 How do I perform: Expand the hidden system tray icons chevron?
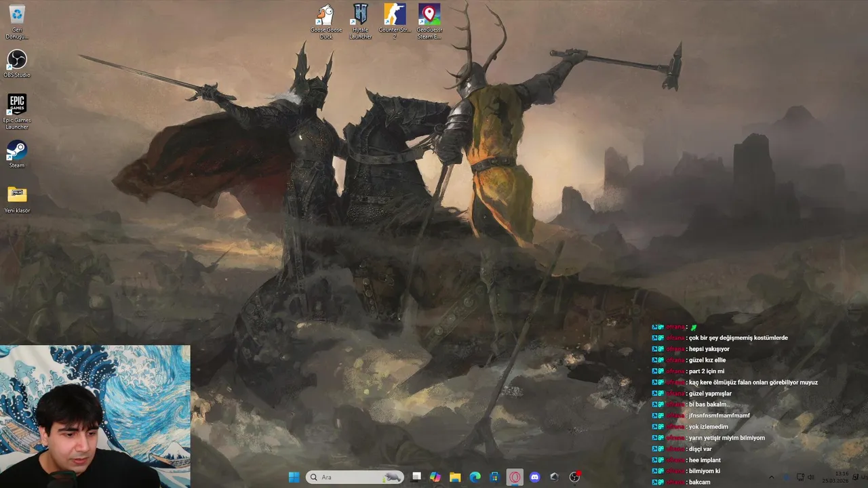click(771, 477)
